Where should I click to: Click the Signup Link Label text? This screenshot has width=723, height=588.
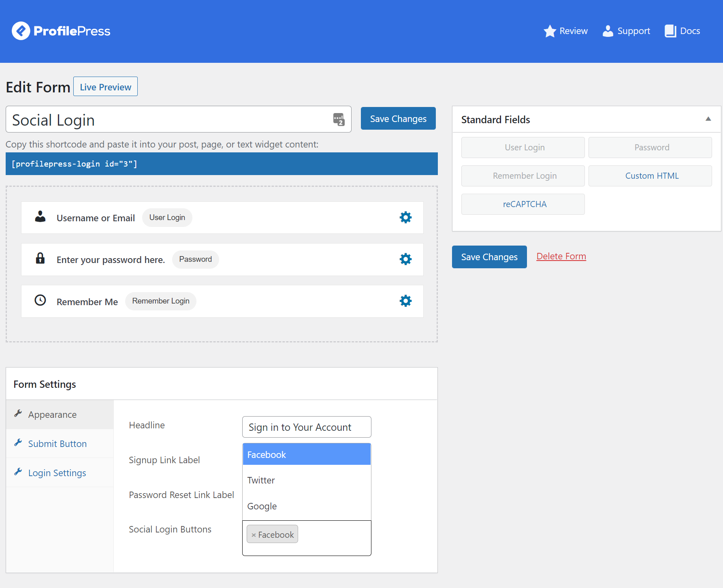coord(164,460)
